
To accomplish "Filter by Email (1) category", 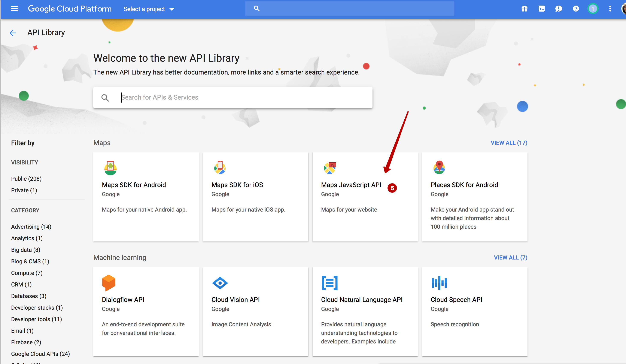I will (22, 331).
